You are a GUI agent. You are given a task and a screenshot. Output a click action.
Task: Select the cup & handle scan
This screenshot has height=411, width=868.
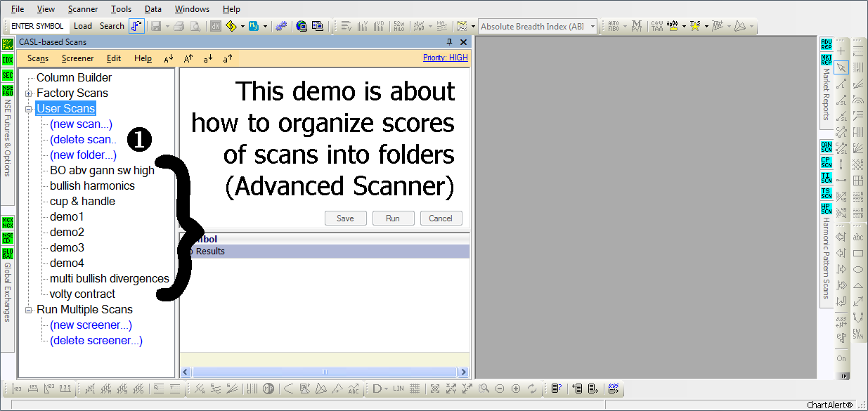pyautogui.click(x=82, y=202)
